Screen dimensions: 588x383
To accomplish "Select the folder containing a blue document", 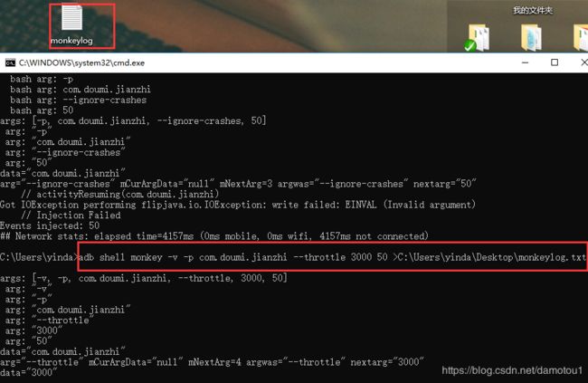I will click(531, 37).
